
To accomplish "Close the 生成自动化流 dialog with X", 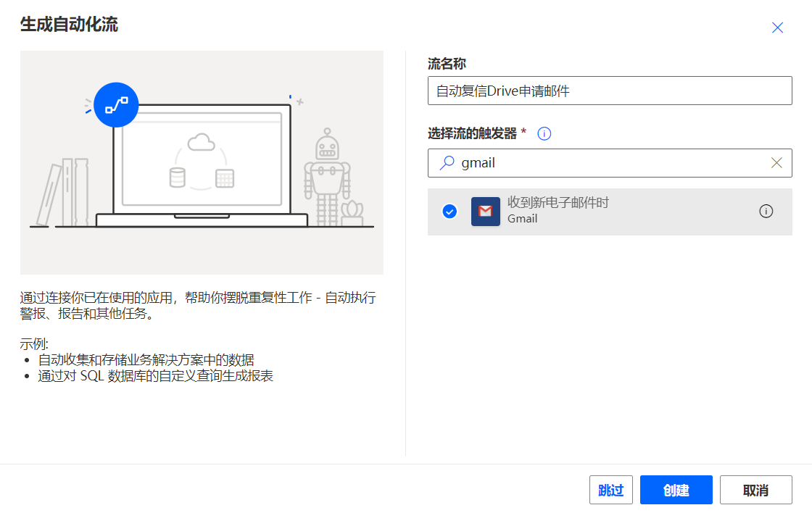I will [x=777, y=28].
